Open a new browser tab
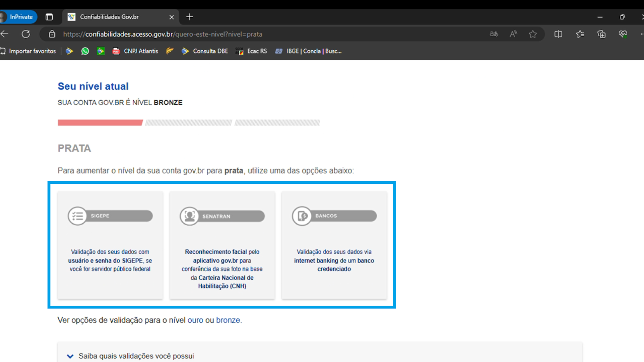Screen dimensions: 644x362 [x=190, y=17]
